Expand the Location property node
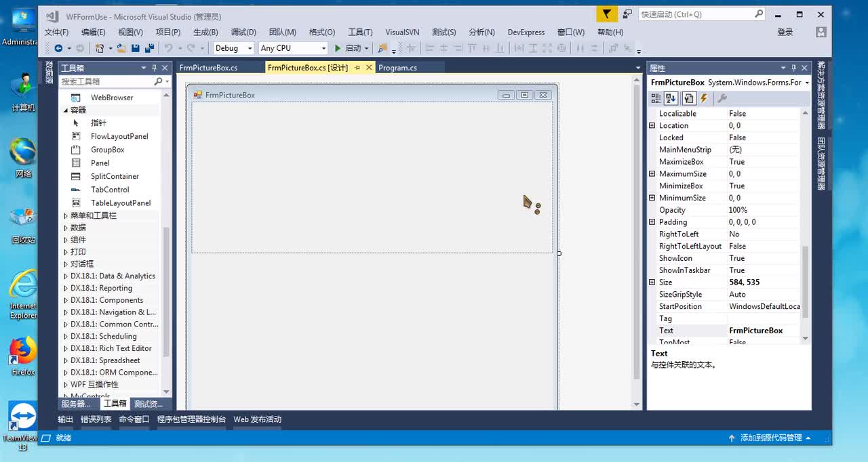Viewport: 868px width, 462px height. [x=652, y=125]
